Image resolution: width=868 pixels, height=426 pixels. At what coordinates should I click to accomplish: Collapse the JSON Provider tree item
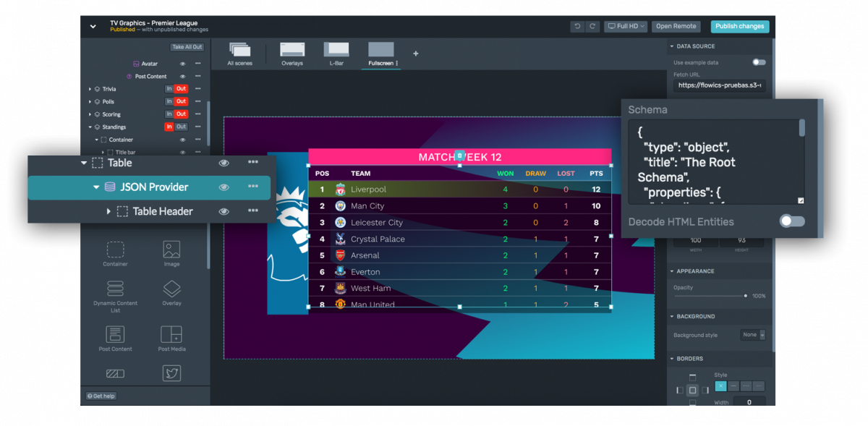pyautogui.click(x=96, y=187)
